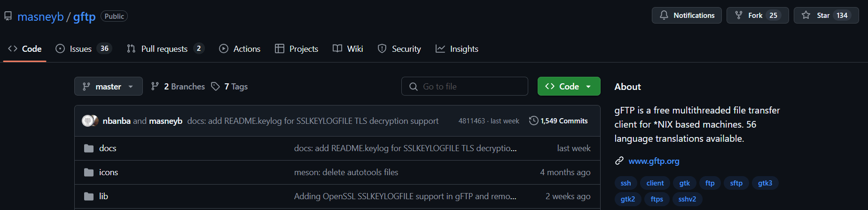The width and height of the screenshot is (868, 210).
Task: Open masneyb author link in commit bar
Action: click(x=165, y=121)
